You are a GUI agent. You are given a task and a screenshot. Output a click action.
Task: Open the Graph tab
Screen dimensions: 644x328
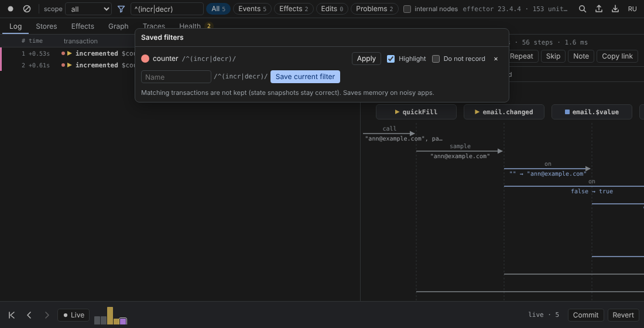[118, 26]
